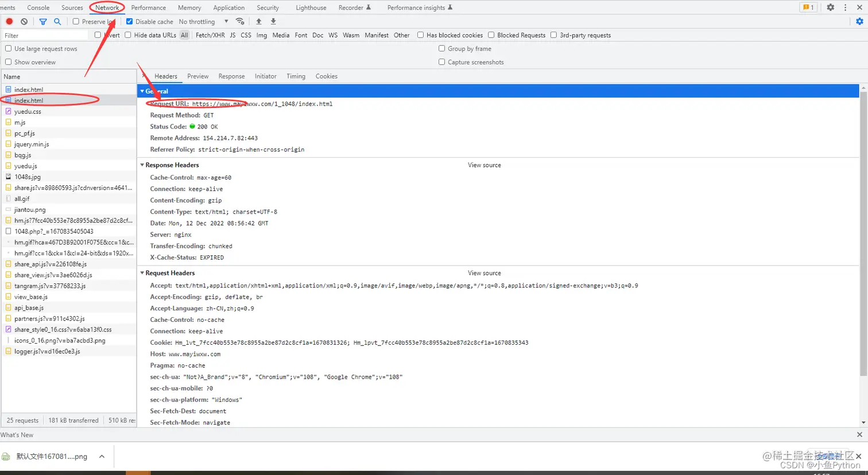Clear the network log

coord(24,21)
